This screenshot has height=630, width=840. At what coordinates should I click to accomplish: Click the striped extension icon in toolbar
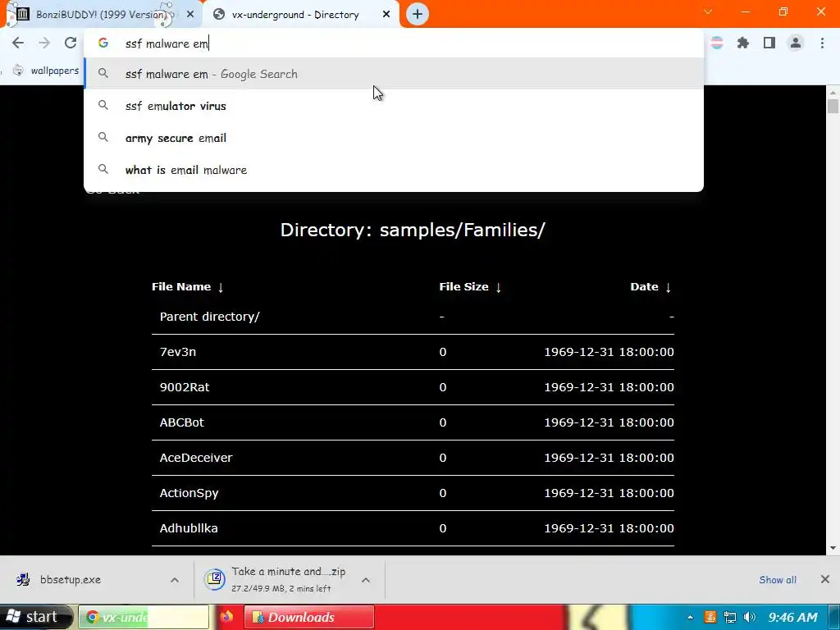click(x=717, y=43)
